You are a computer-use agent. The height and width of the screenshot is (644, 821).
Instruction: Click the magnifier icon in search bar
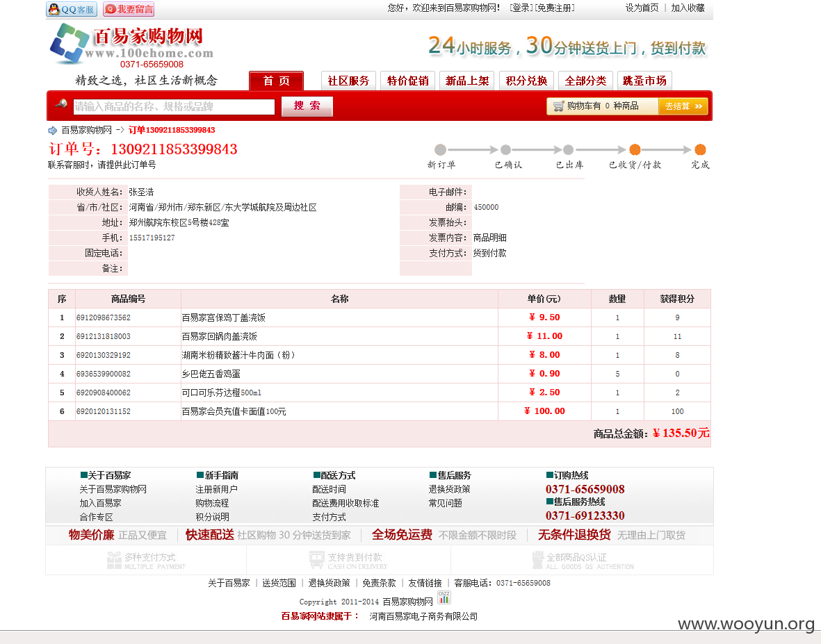(x=61, y=104)
